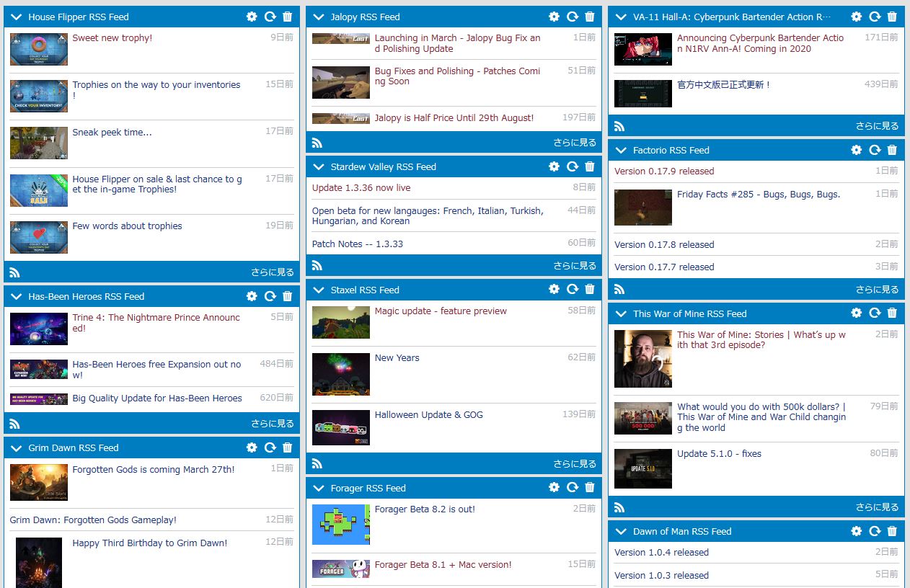Image resolution: width=910 pixels, height=588 pixels.
Task: Refresh the House Flipper RSS Feed
Action: tap(270, 17)
